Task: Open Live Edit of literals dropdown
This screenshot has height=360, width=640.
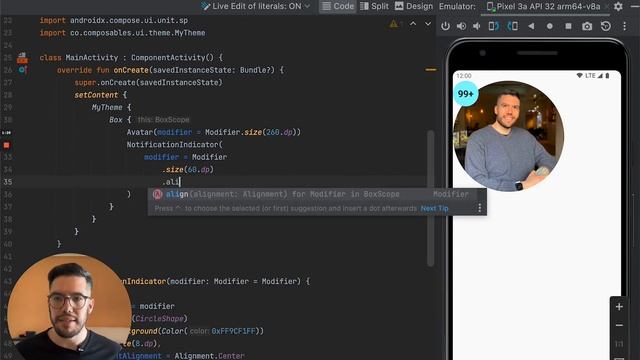Action: pos(256,6)
